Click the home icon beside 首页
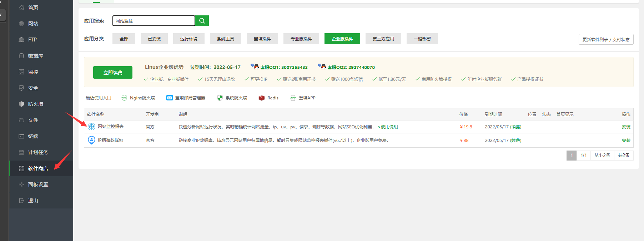Viewport: 644px width, 241px height. tap(21, 8)
